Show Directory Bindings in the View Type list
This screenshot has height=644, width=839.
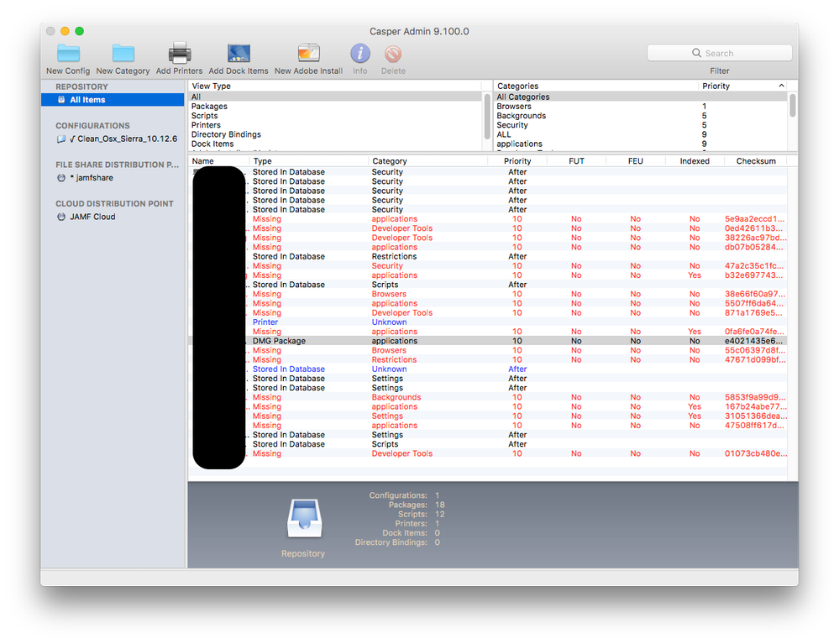(336, 134)
